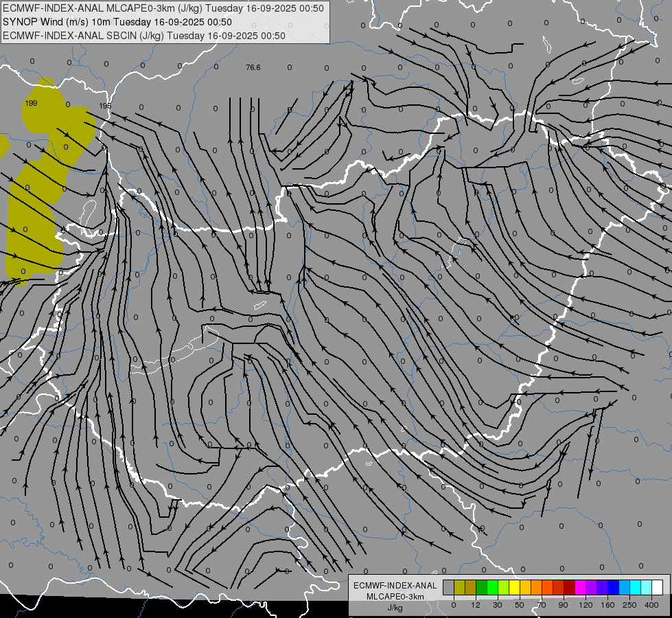Click the legend scale value 400
The image size is (672, 618).
click(651, 605)
